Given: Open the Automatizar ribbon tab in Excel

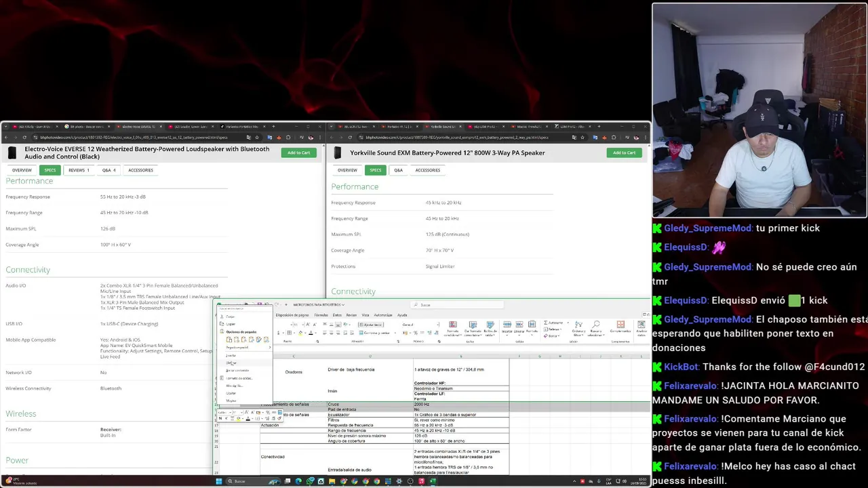Looking at the screenshot, I should tap(383, 315).
